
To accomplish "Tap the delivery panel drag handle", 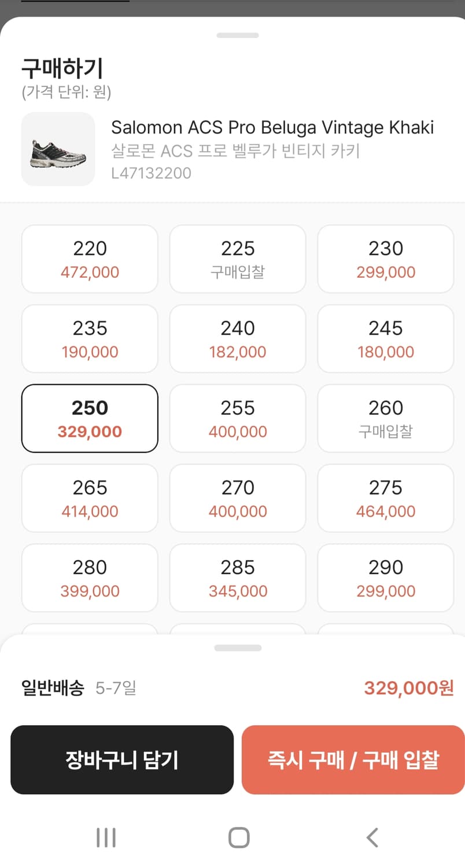I will click(x=238, y=648).
